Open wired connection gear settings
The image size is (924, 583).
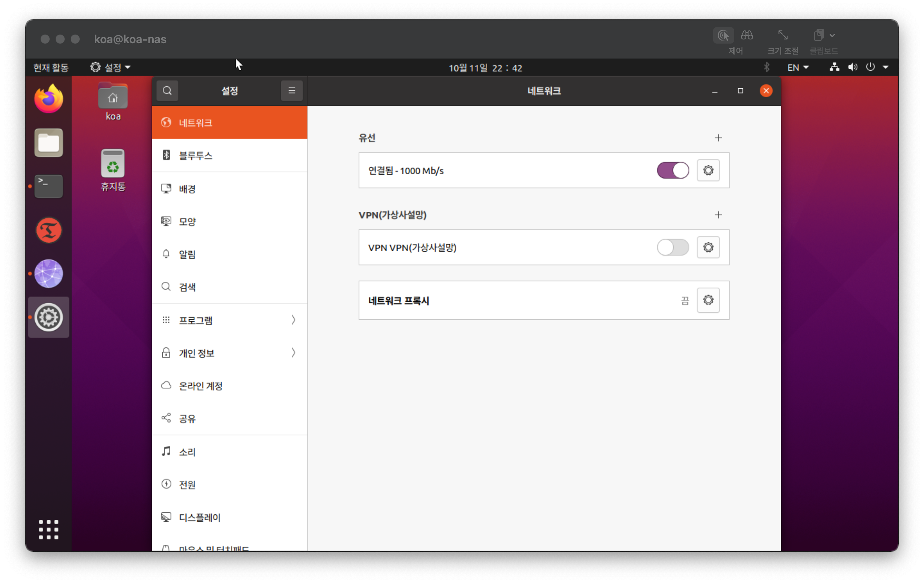(708, 170)
